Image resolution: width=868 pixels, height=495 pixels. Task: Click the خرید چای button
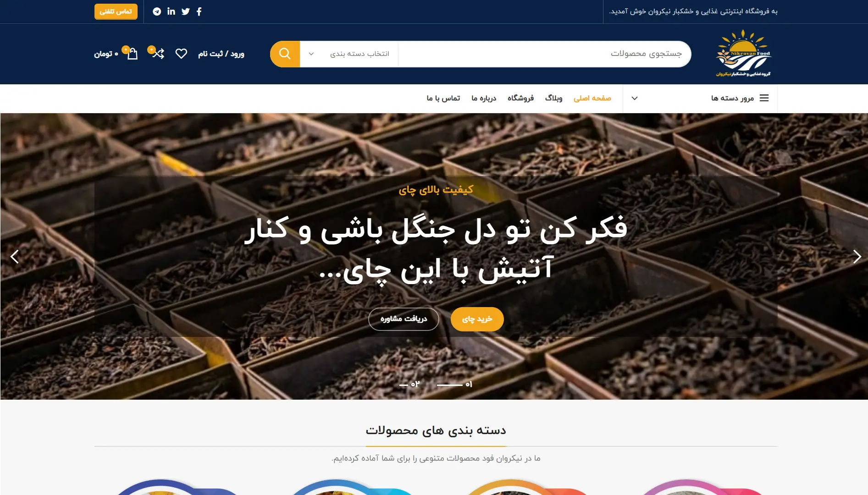point(477,319)
